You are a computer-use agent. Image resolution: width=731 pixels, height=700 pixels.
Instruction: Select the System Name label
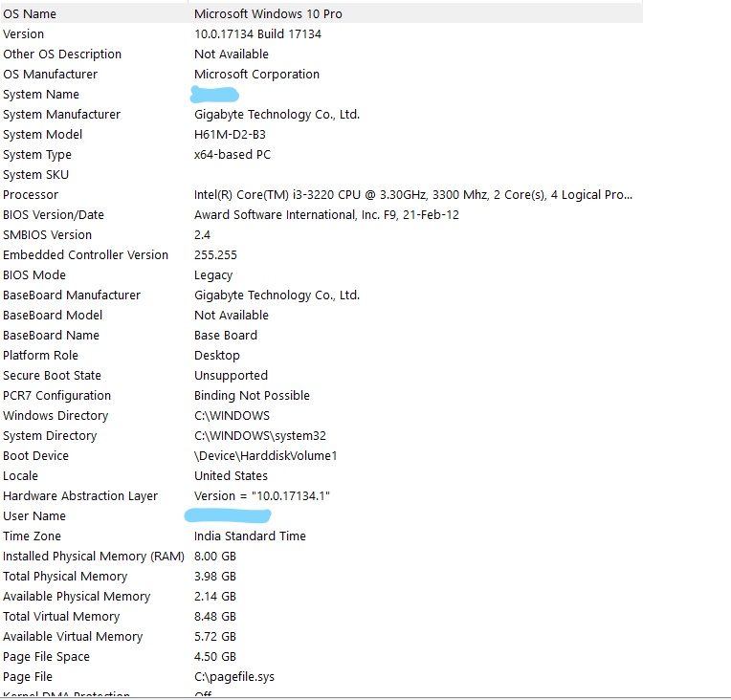41,94
